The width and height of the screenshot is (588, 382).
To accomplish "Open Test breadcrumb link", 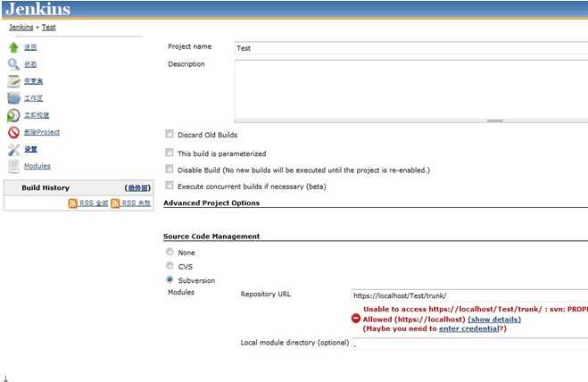I will [x=49, y=28].
